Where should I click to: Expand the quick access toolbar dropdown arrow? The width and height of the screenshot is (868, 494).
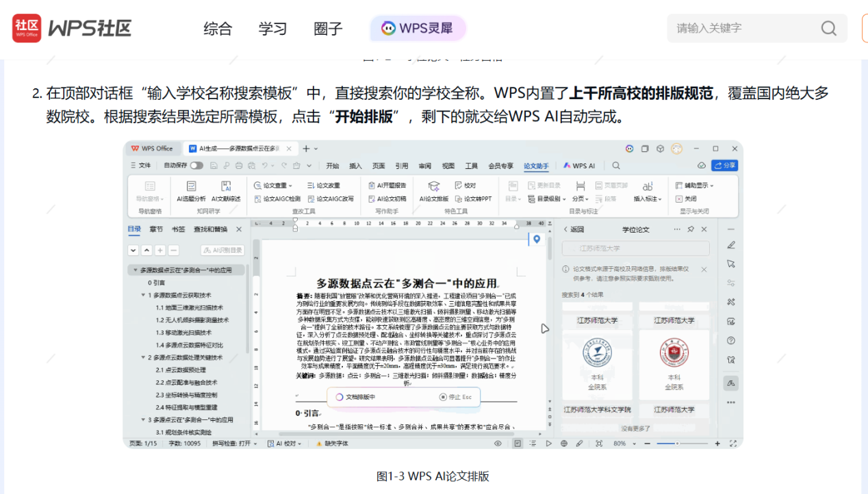309,166
